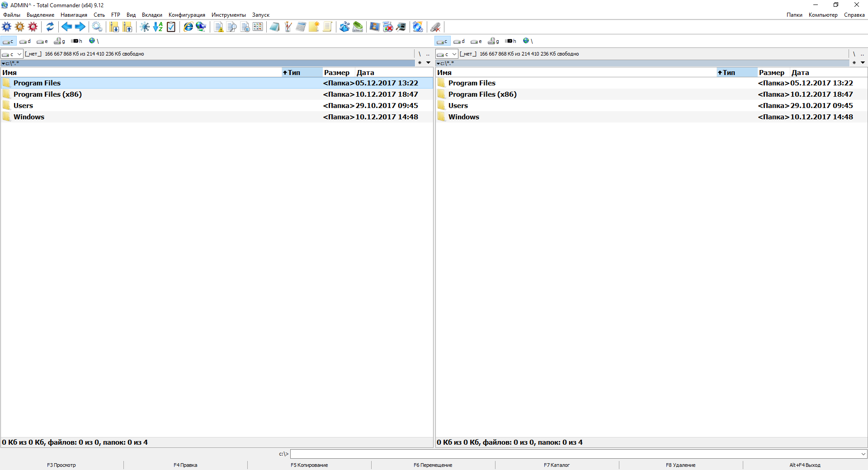Click in the command line input field
The width and height of the screenshot is (868, 470).
coord(574,454)
